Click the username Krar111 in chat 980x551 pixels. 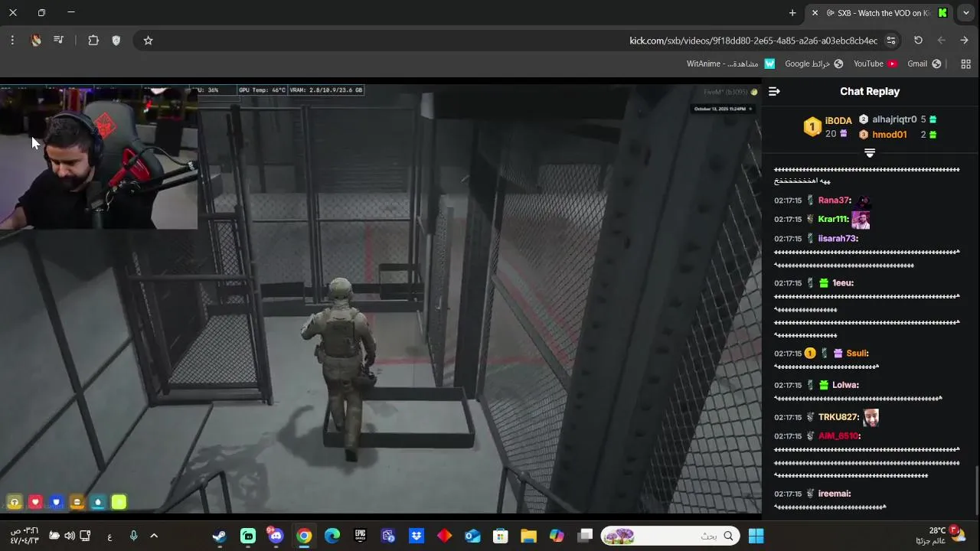833,220
